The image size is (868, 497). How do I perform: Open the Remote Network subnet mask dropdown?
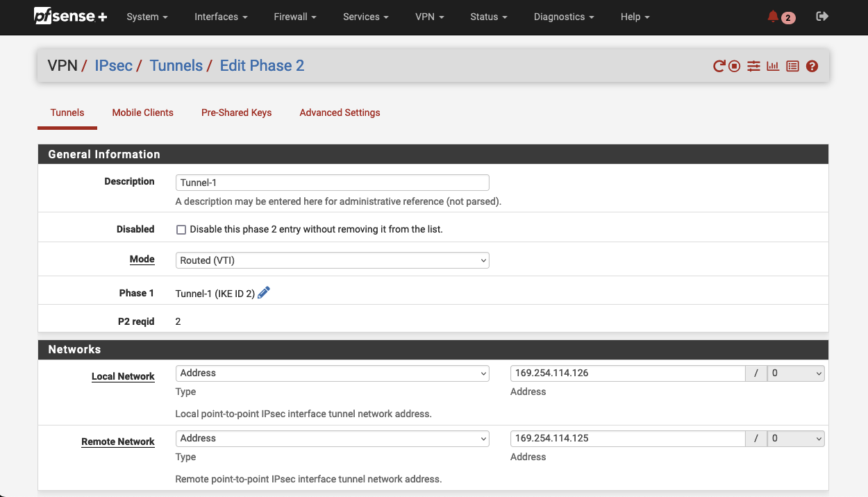795,438
